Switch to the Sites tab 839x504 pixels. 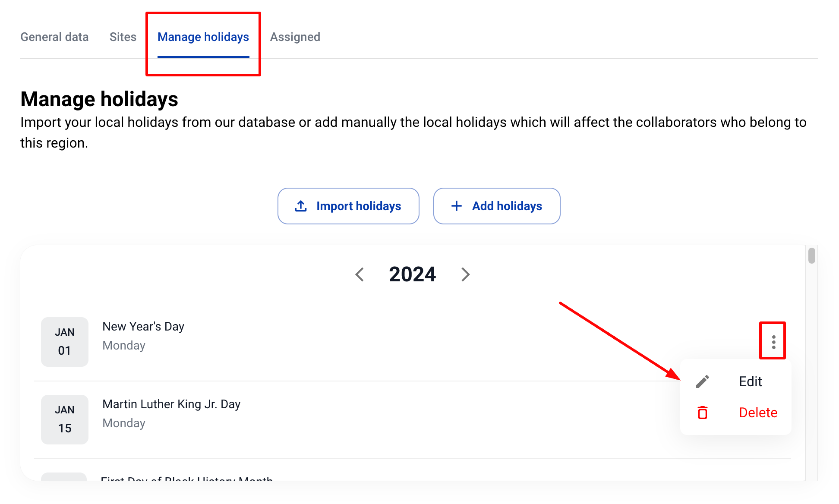(123, 37)
